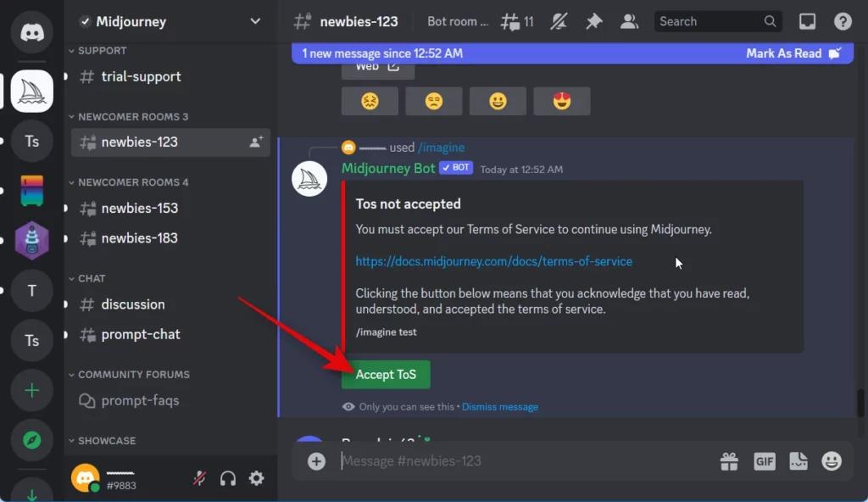Click Dismiss message link
The width and height of the screenshot is (868, 502).
pyautogui.click(x=500, y=407)
